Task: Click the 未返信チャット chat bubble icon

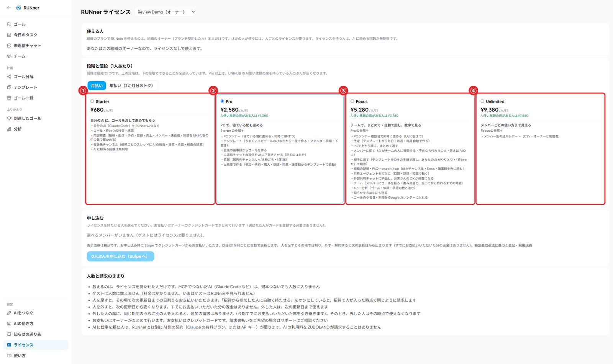Action: (x=9, y=46)
